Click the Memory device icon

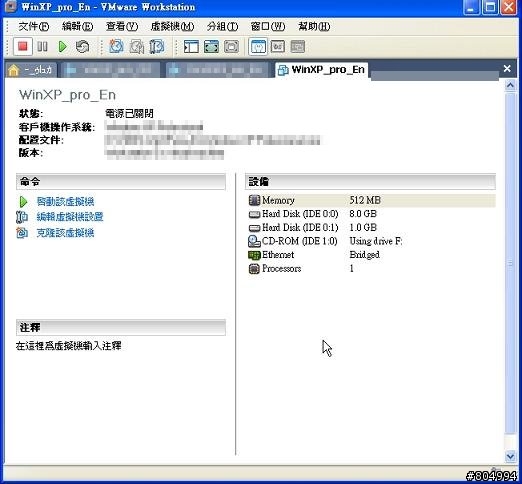click(x=254, y=200)
